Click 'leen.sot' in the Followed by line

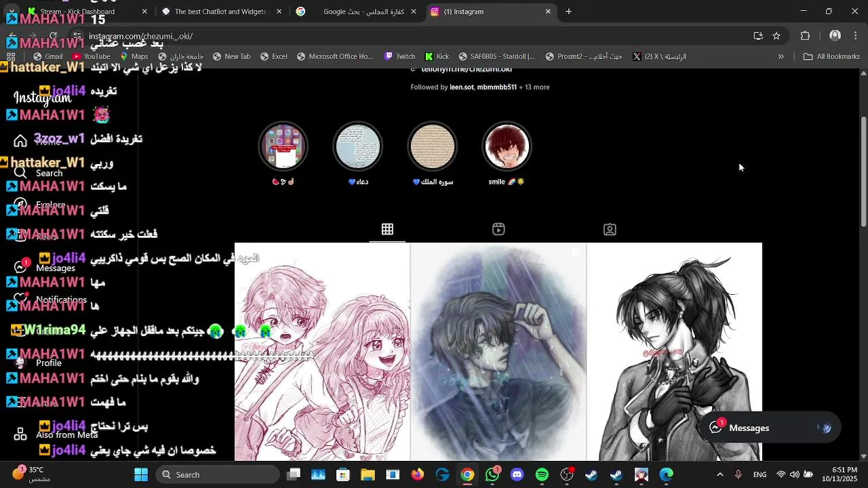pyautogui.click(x=462, y=87)
